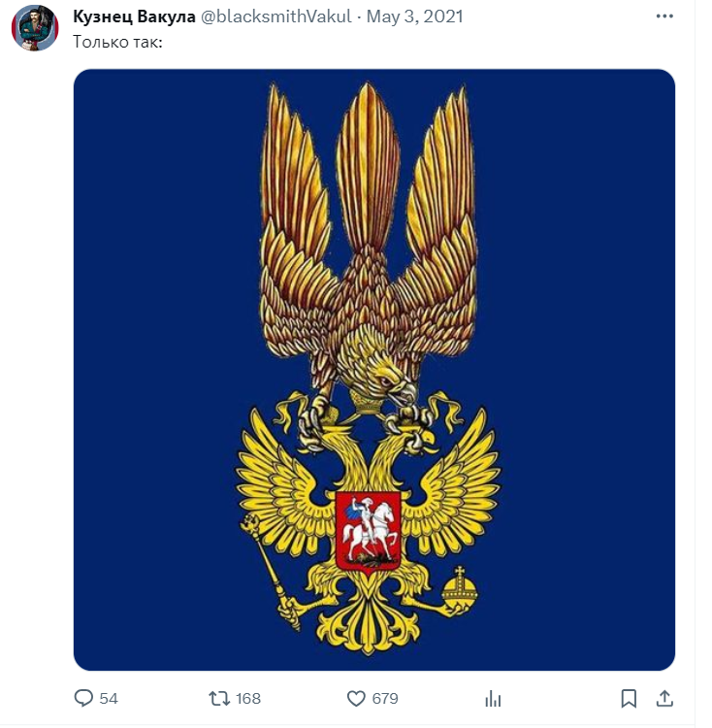Open the author's profile avatar
This screenshot has height=728, width=712.
coord(35,28)
